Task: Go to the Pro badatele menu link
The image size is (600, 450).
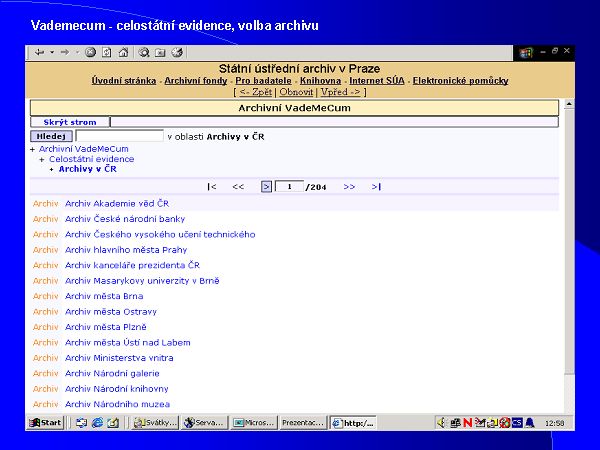Action: [263, 81]
